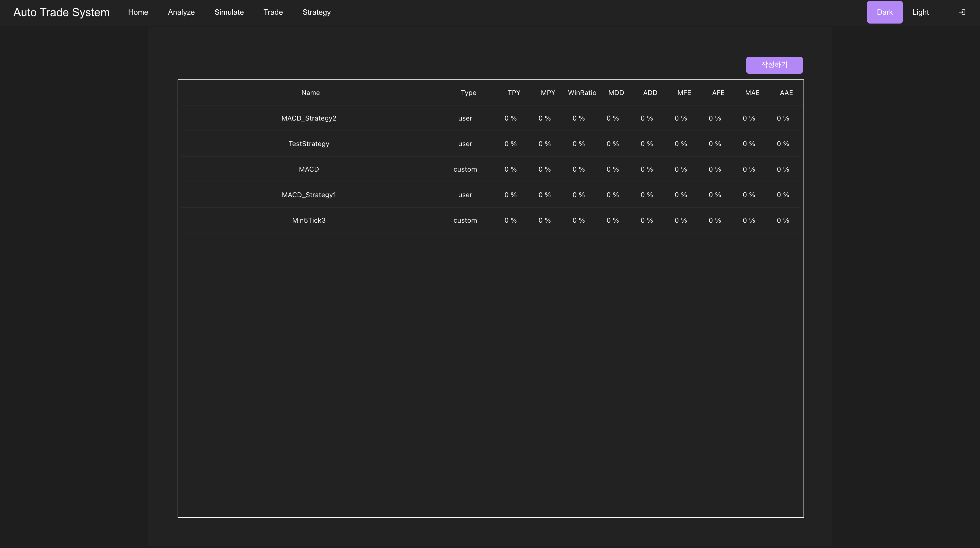Click the MDD column header
980x548 pixels.
point(615,93)
